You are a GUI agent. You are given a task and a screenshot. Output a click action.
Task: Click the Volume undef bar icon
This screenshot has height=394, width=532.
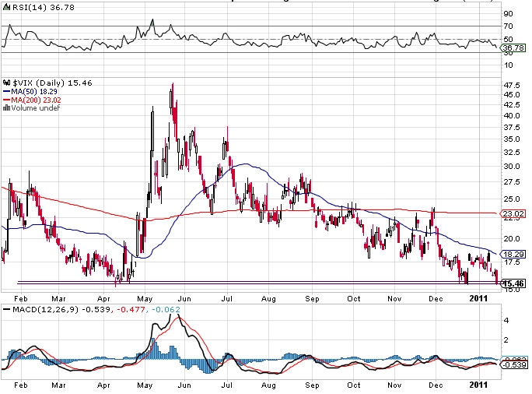(x=6, y=108)
